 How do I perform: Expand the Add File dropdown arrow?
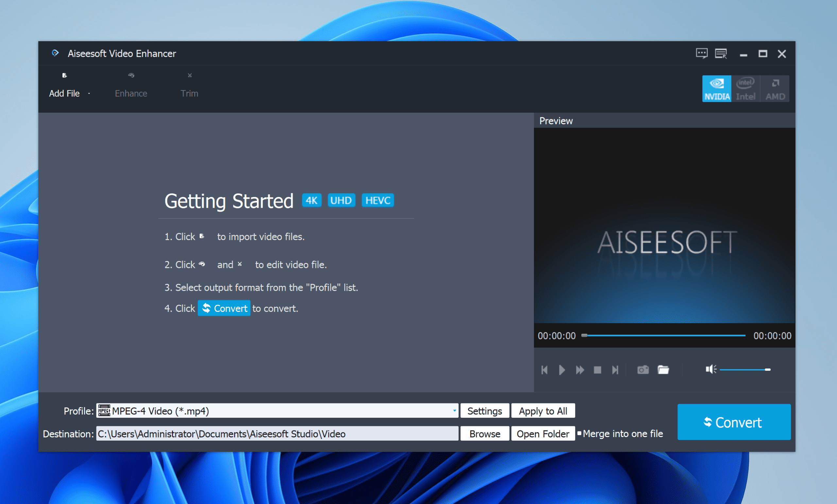point(89,93)
